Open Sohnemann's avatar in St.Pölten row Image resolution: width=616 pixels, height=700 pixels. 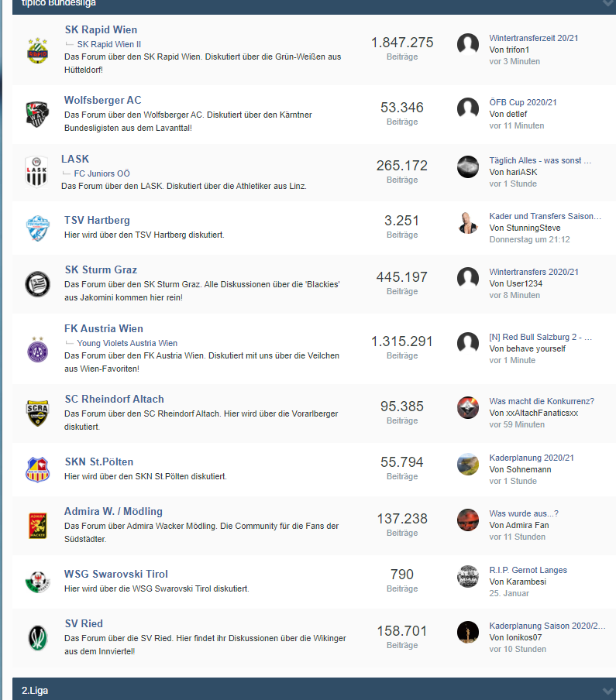point(468,465)
